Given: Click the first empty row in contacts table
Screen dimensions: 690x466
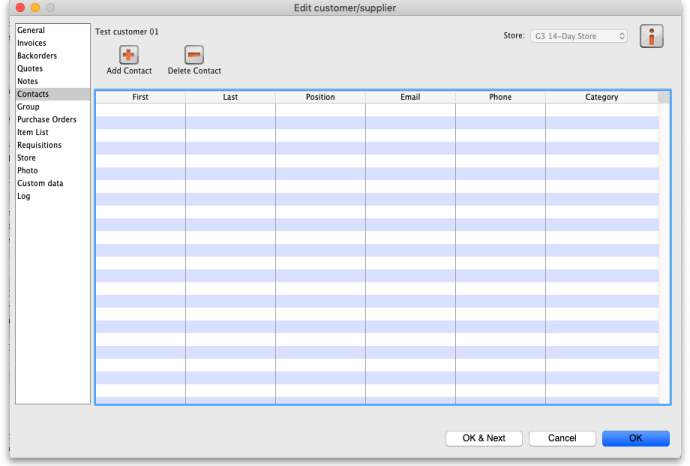Looking at the screenshot, I should (x=376, y=109).
